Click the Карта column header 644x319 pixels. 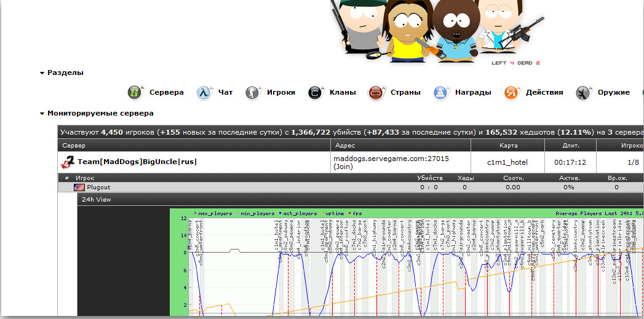coord(507,145)
